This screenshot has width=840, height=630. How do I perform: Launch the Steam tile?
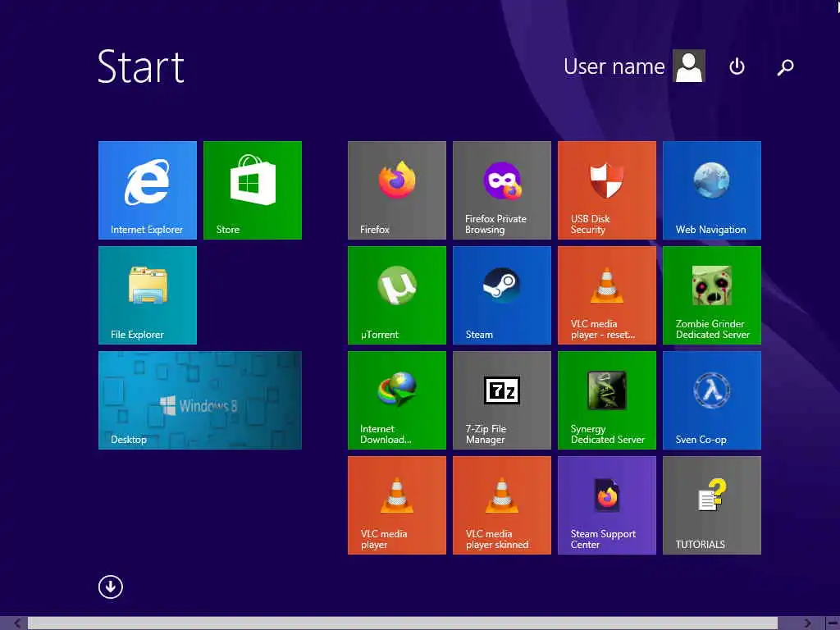click(x=501, y=295)
